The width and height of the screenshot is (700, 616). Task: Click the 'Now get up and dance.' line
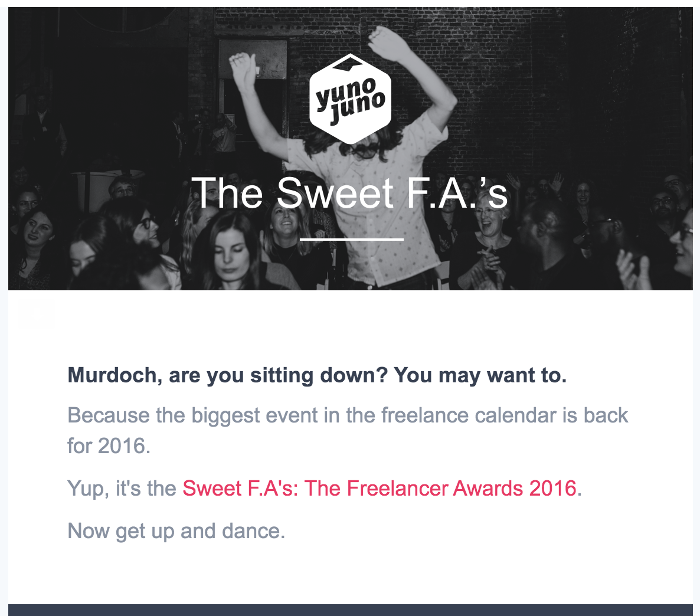click(x=176, y=531)
